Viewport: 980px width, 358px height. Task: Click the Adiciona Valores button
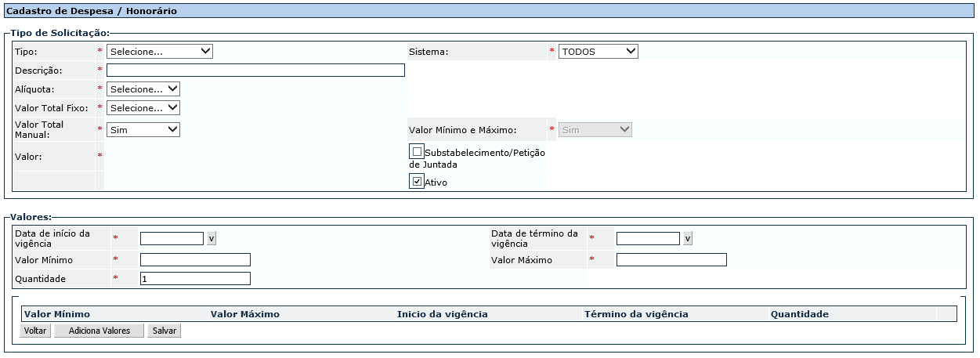point(99,331)
